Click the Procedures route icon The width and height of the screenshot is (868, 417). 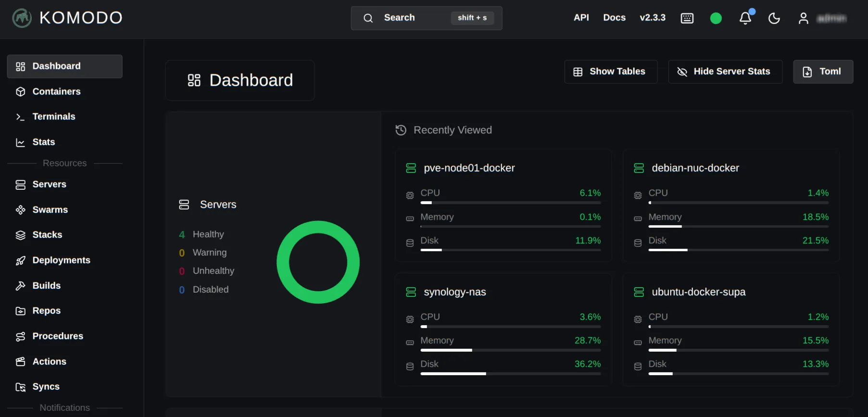click(x=20, y=336)
